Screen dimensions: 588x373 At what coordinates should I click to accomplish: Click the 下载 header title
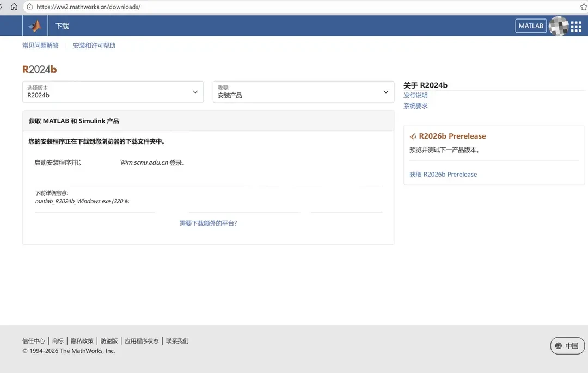pyautogui.click(x=62, y=26)
